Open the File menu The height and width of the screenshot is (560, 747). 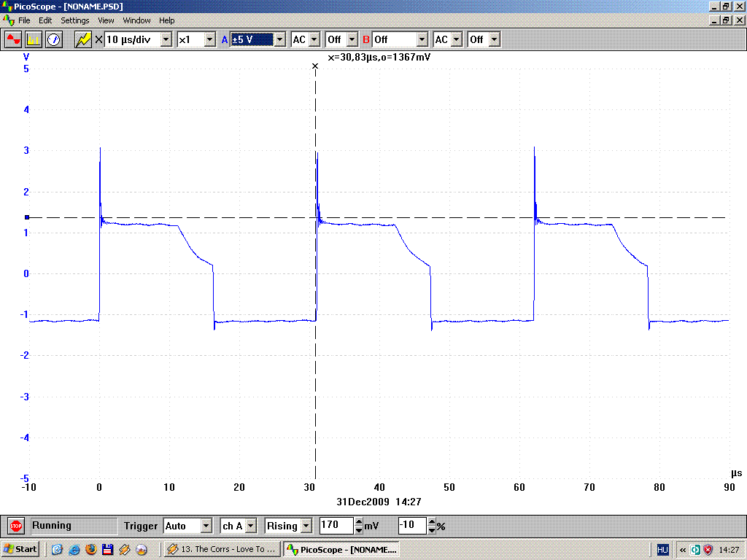click(x=24, y=20)
